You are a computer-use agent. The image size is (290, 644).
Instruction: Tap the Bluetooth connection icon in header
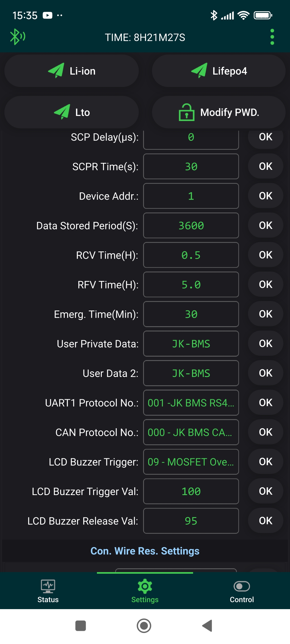coord(17,37)
